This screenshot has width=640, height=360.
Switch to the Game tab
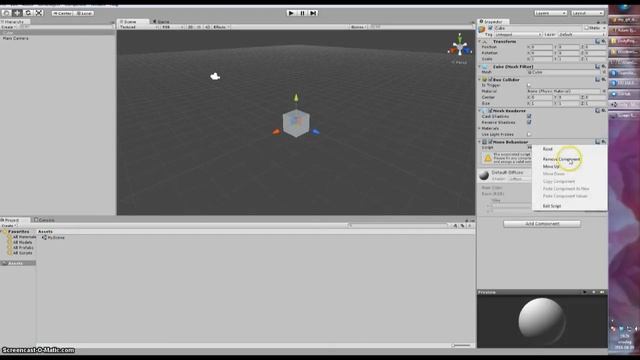[x=162, y=22]
